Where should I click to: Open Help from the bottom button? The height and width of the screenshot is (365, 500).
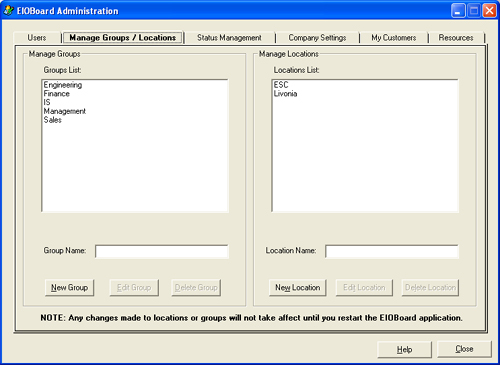coord(404,349)
